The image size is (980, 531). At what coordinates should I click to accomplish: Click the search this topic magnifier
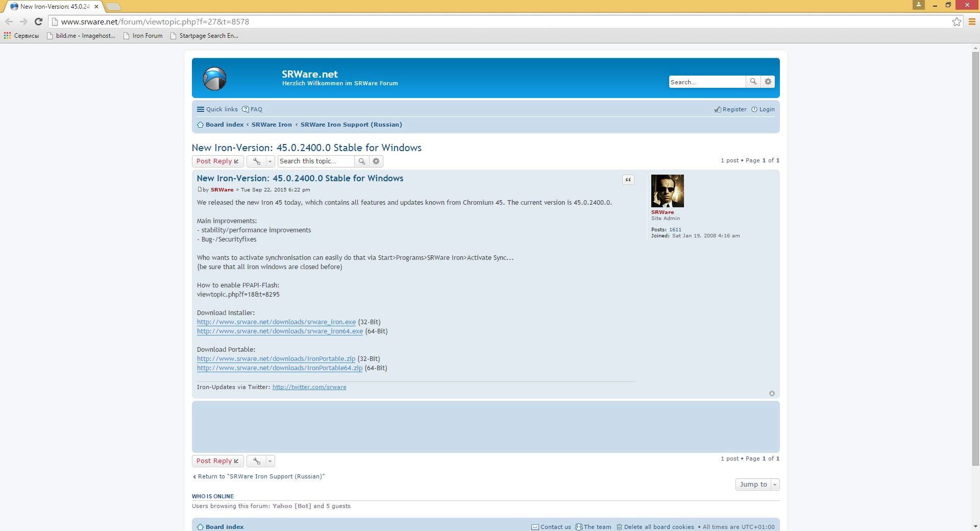pyautogui.click(x=361, y=161)
